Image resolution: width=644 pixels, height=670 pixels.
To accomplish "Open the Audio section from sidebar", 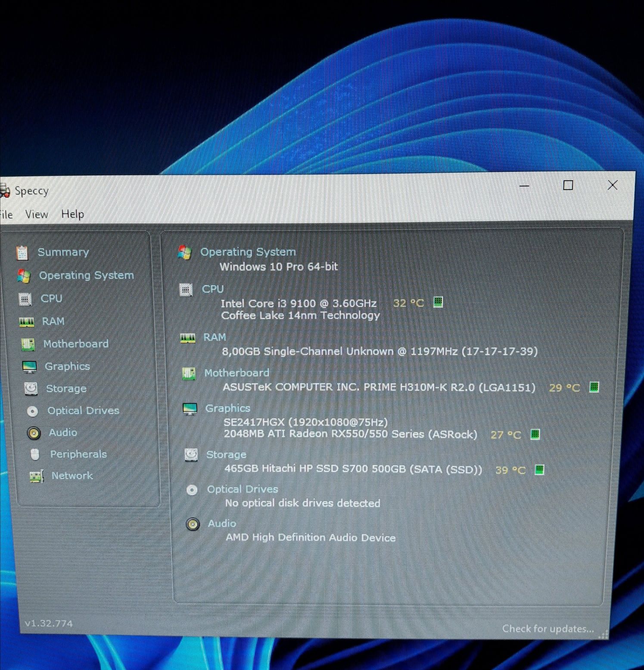I will coord(63,433).
